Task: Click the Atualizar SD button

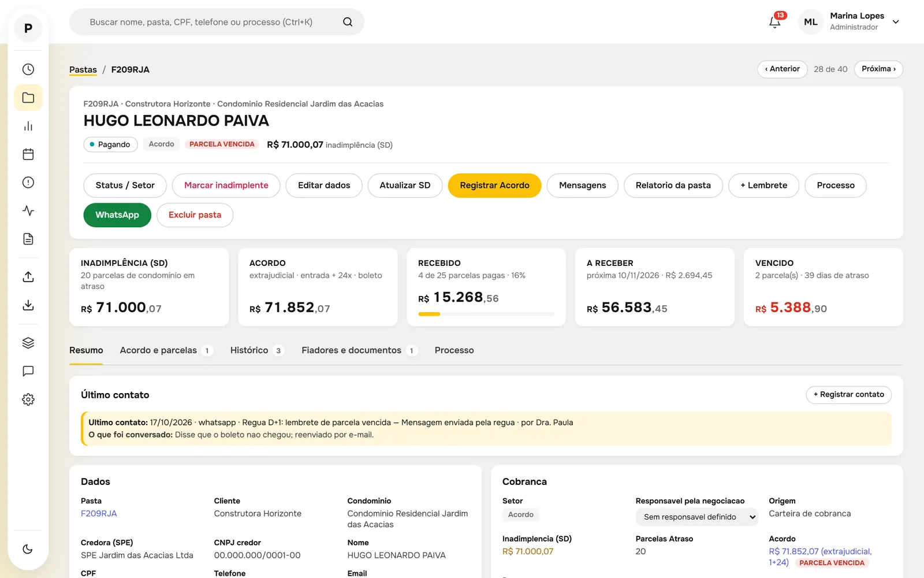Action: (405, 186)
